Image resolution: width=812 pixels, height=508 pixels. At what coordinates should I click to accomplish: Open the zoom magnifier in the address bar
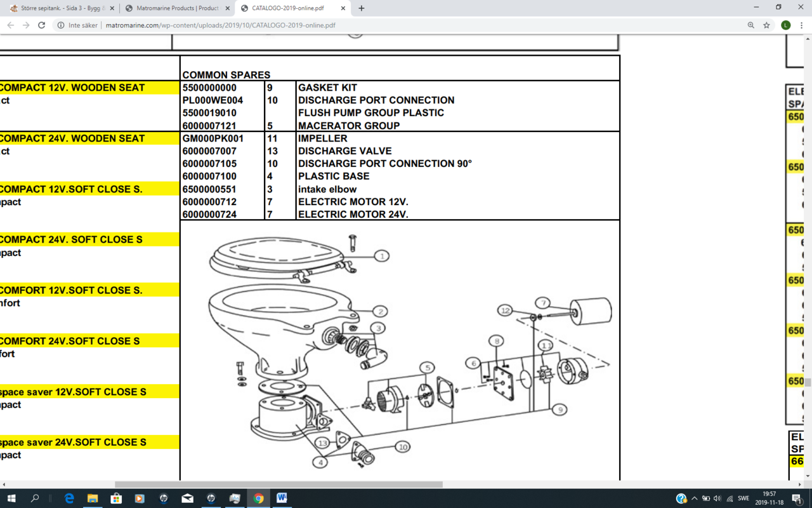(750, 25)
